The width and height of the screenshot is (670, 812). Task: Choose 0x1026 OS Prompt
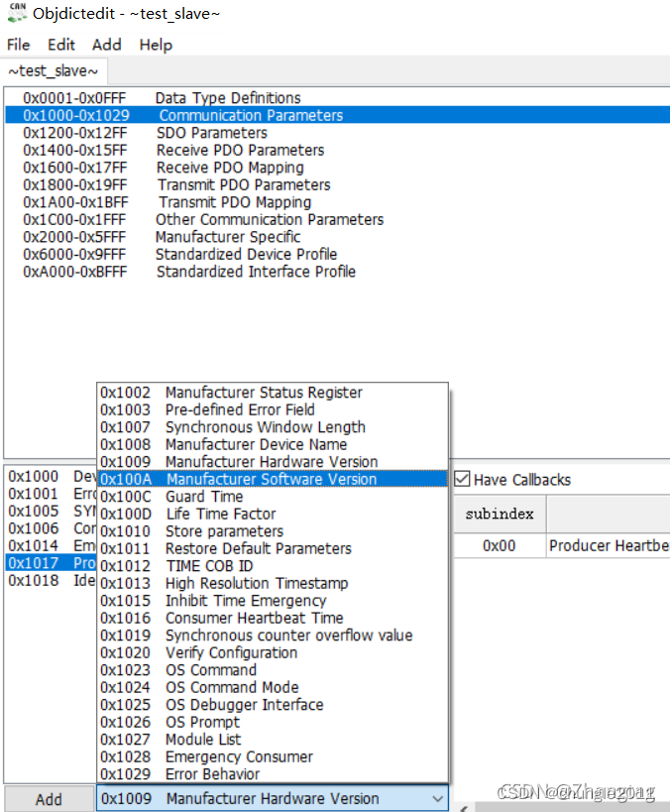click(273, 722)
